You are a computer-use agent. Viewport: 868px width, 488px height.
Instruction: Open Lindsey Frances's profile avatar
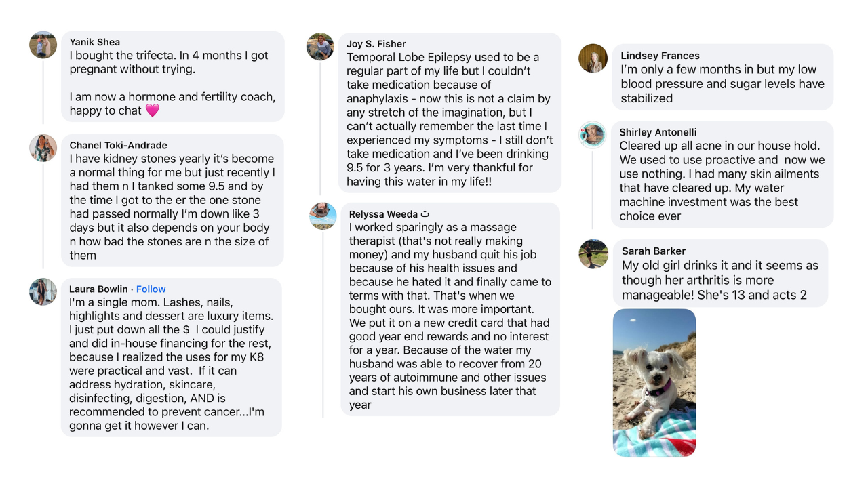[593, 58]
